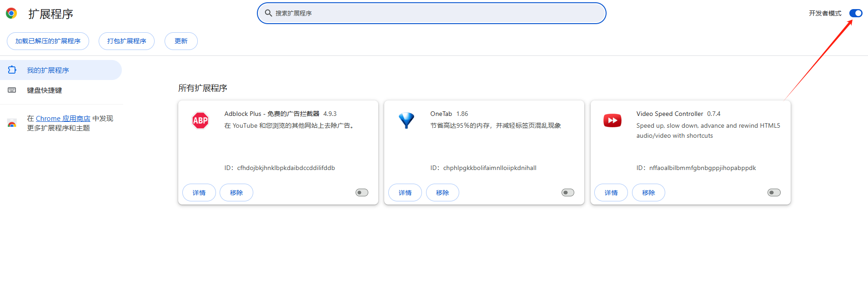This screenshot has width=868, height=285.
Task: Enable the OneTab extension toggle
Action: [568, 193]
